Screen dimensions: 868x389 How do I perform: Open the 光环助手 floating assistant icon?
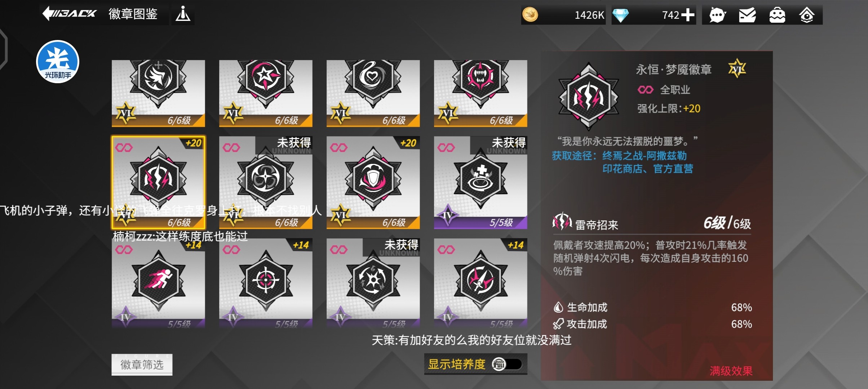coord(58,62)
